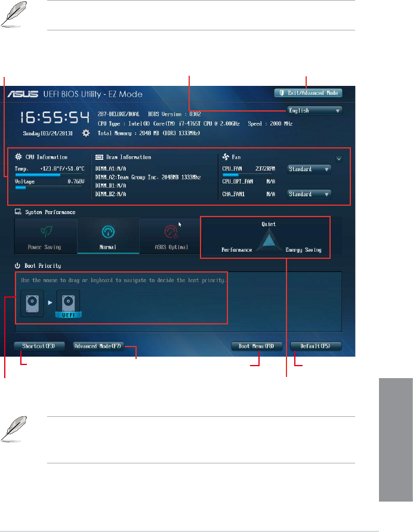The width and height of the screenshot is (413, 532).
Task: Click the System Performance monitor icon
Action: 18,212
